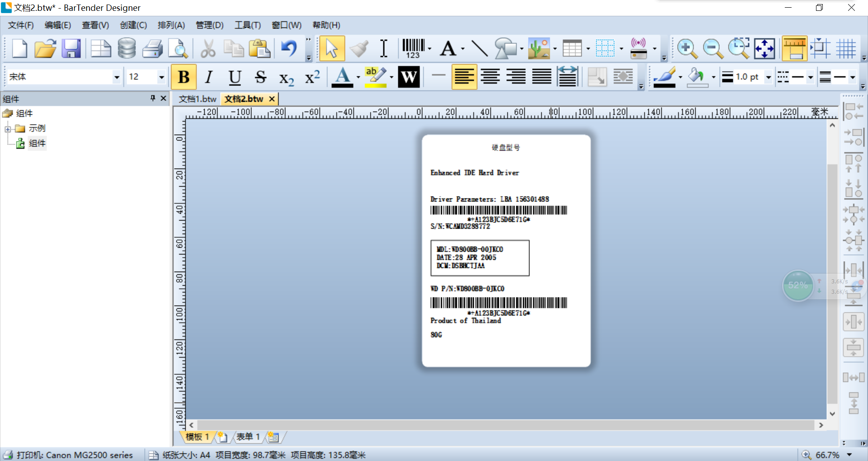868x461 pixels.
Task: Select the table creation tool
Action: (572, 48)
